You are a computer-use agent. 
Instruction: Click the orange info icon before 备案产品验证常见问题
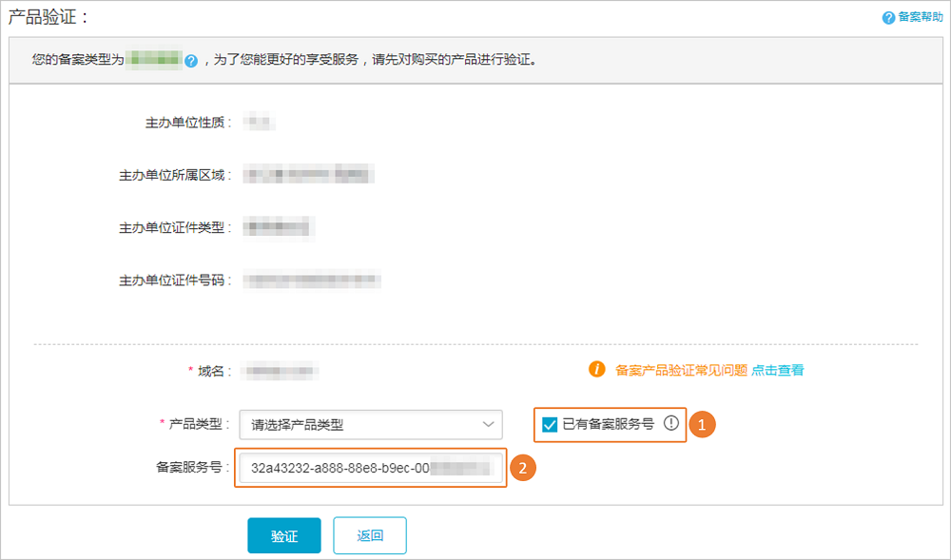[x=596, y=370]
